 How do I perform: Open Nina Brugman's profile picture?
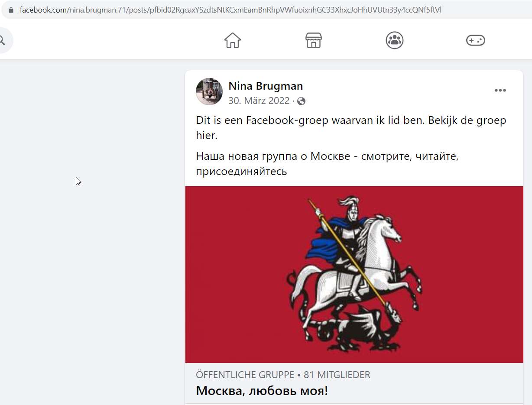tap(209, 91)
